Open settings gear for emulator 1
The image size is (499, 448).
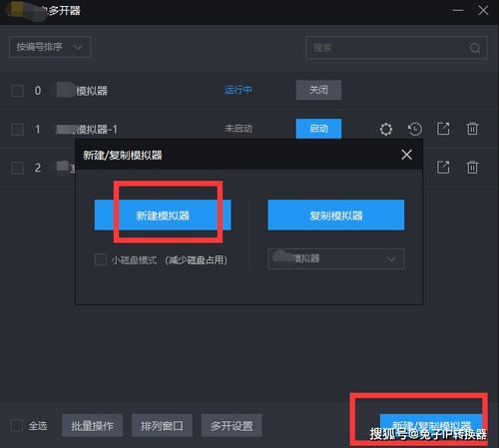(386, 129)
